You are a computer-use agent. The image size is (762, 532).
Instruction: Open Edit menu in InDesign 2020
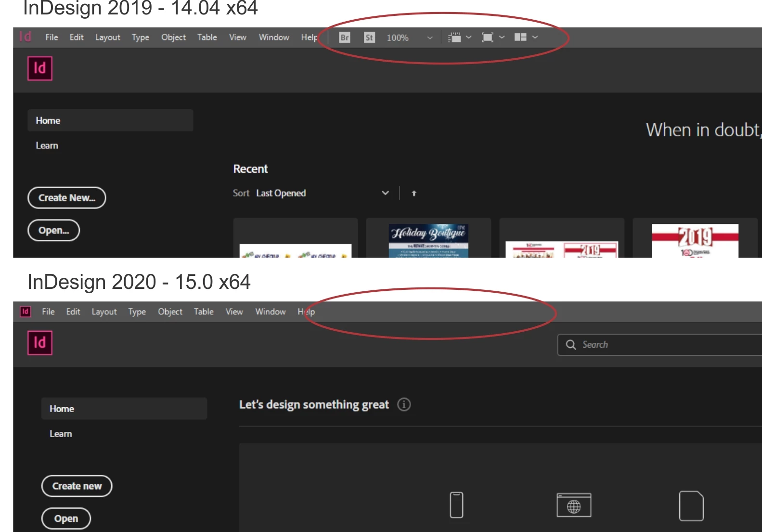[x=73, y=311]
